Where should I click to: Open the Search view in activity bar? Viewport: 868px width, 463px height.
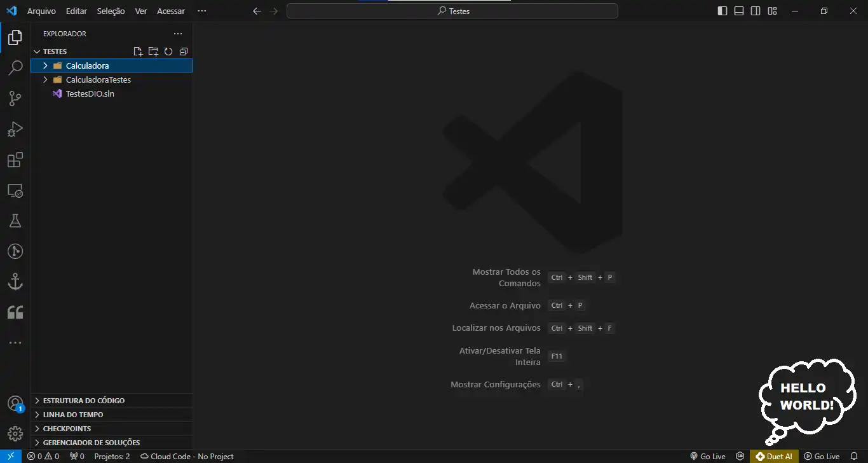pyautogui.click(x=15, y=68)
